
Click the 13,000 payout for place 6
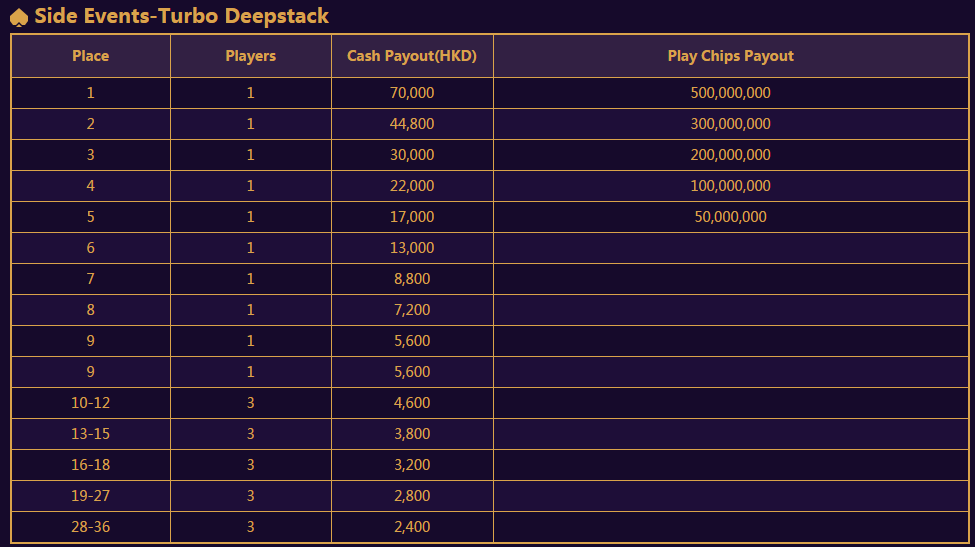(x=412, y=248)
